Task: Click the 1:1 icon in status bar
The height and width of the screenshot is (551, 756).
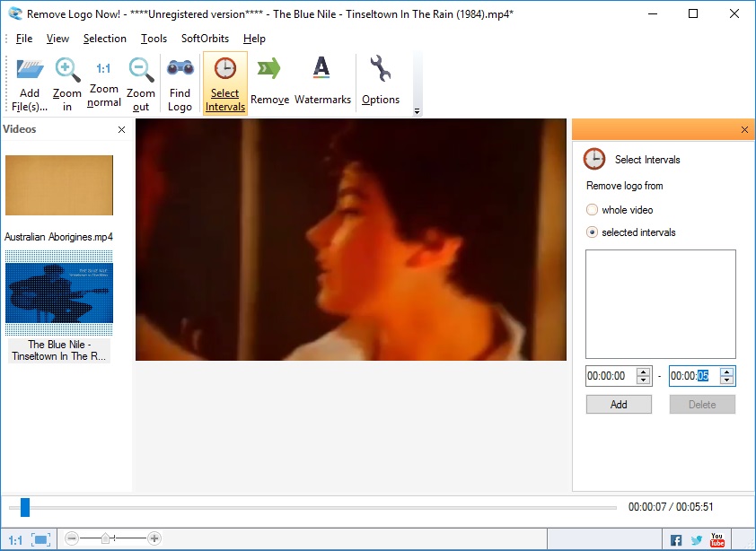Action: 15,540
